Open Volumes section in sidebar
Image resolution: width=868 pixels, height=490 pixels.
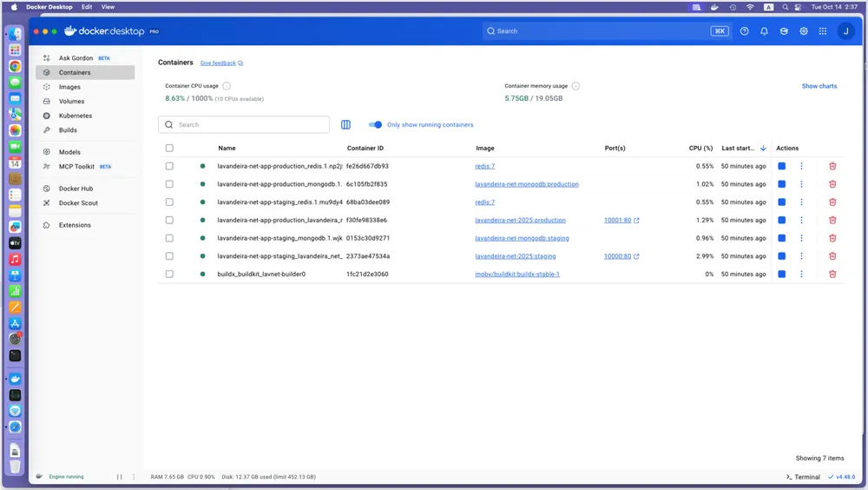71,102
